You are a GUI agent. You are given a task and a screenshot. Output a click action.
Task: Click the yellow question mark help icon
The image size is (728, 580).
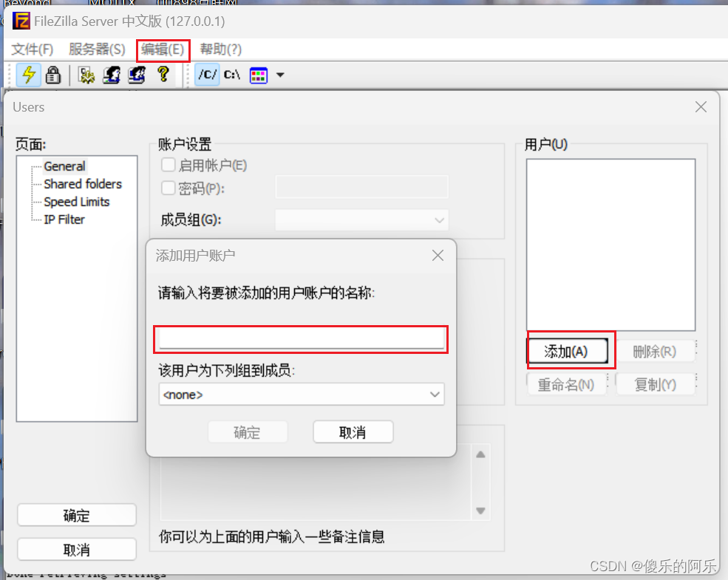163,74
